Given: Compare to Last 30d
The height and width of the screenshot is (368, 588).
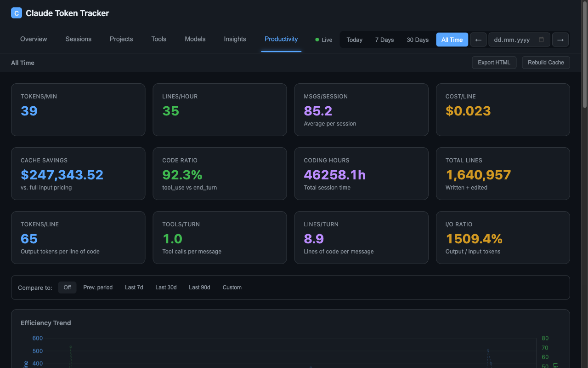Looking at the screenshot, I should (166, 287).
